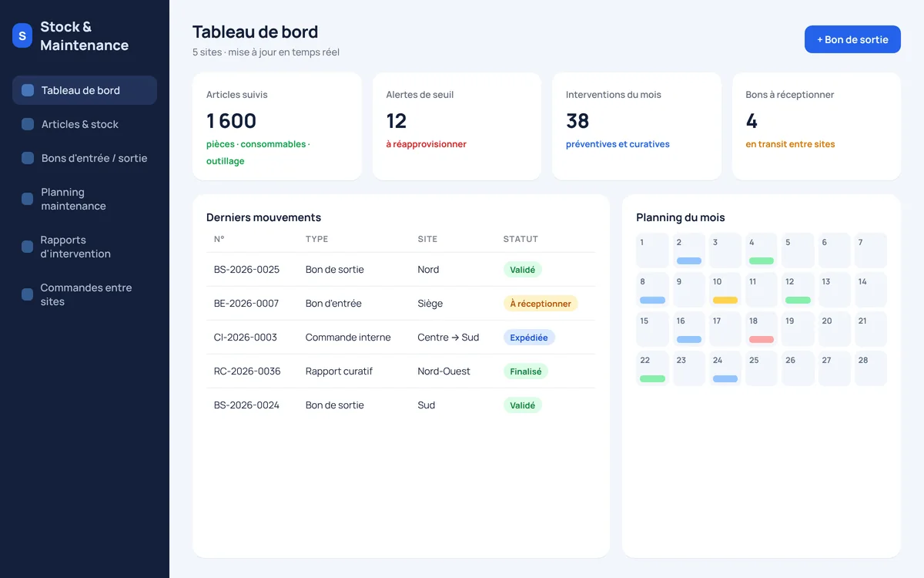Select day 26 in the calendar
Viewport: 924px width, 578px height.
click(x=798, y=368)
